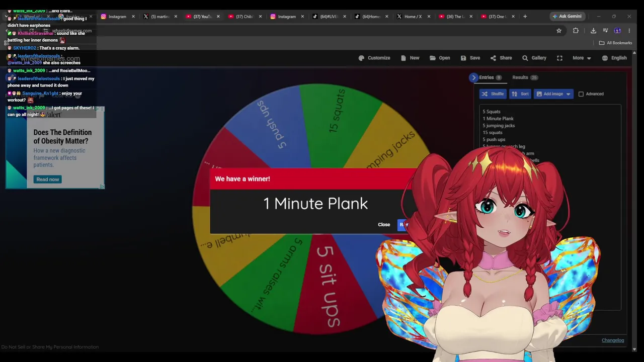Viewport: 644px width, 362px height.
Task: Open the Customize wheel options
Action: click(x=374, y=58)
